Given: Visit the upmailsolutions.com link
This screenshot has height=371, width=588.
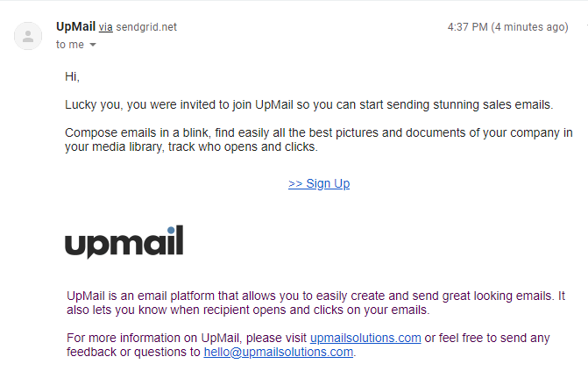Looking at the screenshot, I should 365,338.
